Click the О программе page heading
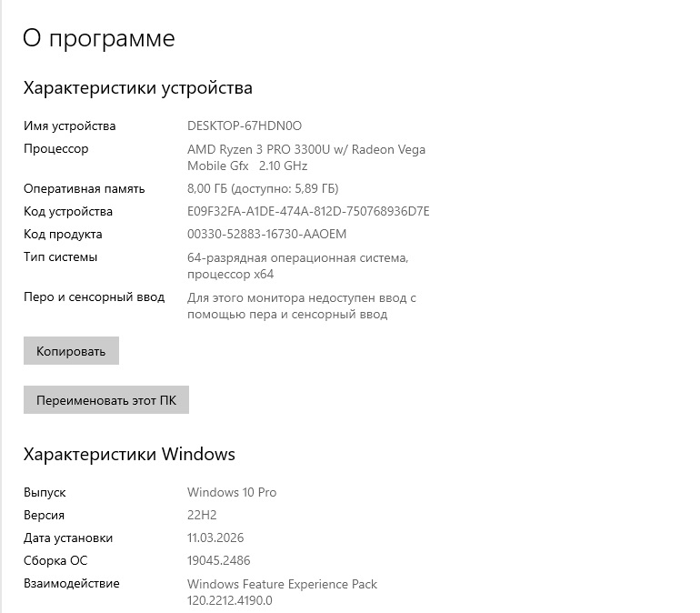 [98, 38]
